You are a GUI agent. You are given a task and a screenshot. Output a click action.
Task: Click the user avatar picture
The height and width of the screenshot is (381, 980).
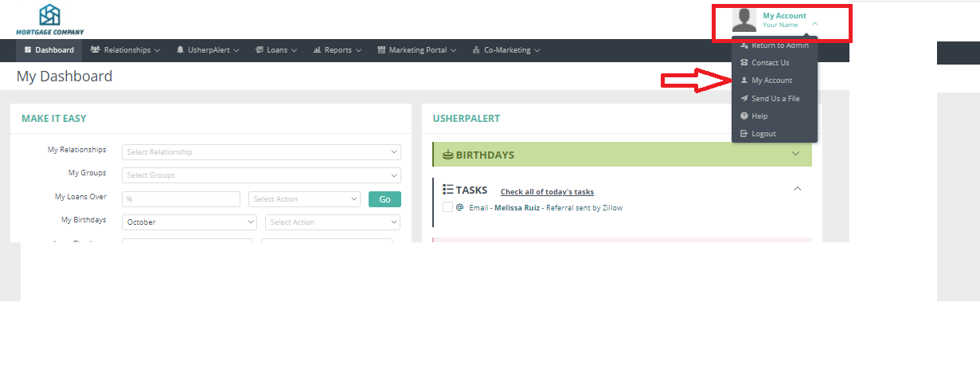point(744,20)
